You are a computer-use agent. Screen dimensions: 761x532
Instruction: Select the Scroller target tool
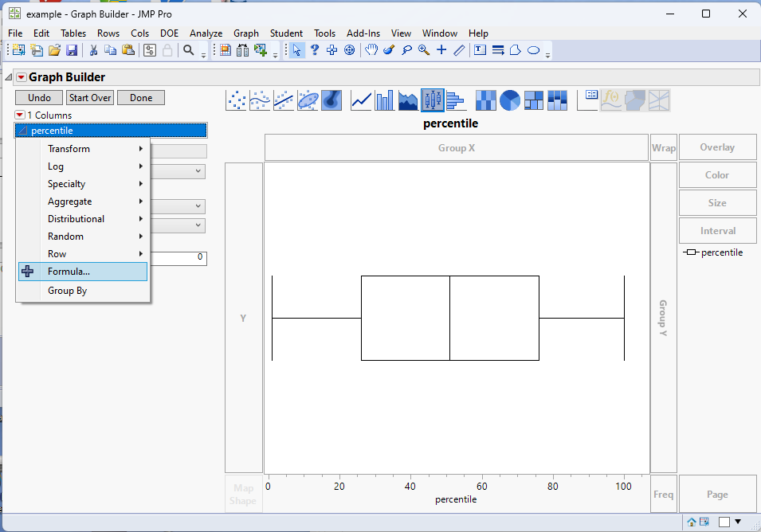click(350, 50)
